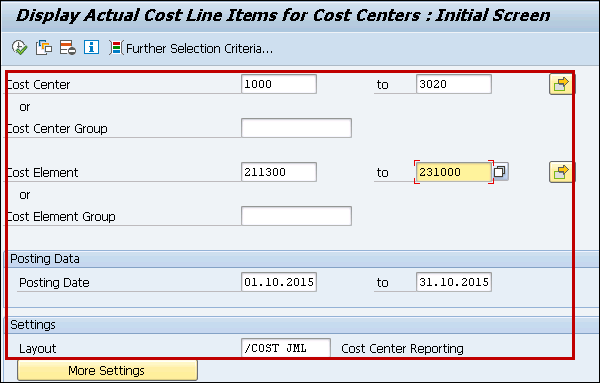Open the blue Information icon

click(x=91, y=48)
